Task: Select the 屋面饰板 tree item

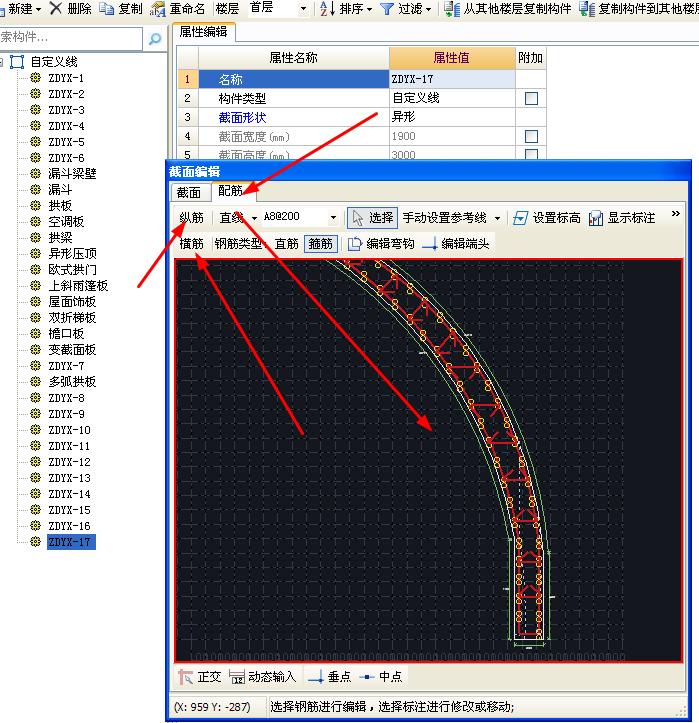Action: 72,302
